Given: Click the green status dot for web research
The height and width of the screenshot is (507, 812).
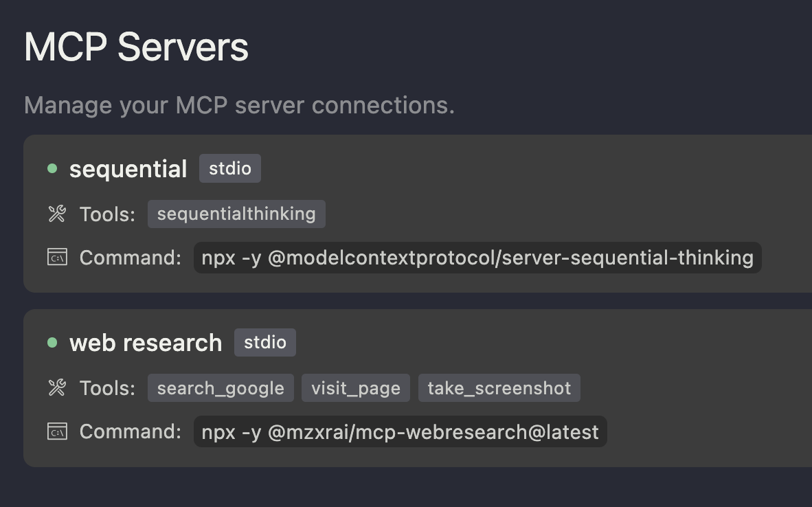Looking at the screenshot, I should coord(52,342).
